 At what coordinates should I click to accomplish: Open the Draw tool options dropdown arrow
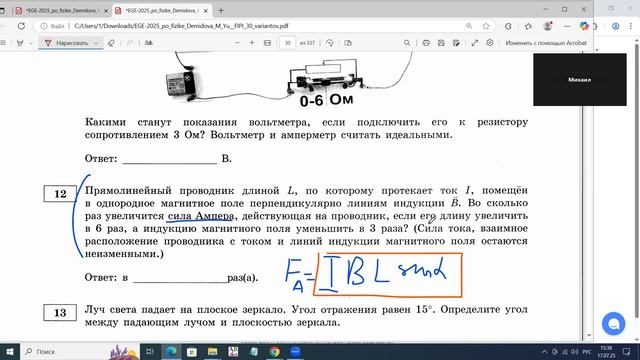tap(96, 43)
